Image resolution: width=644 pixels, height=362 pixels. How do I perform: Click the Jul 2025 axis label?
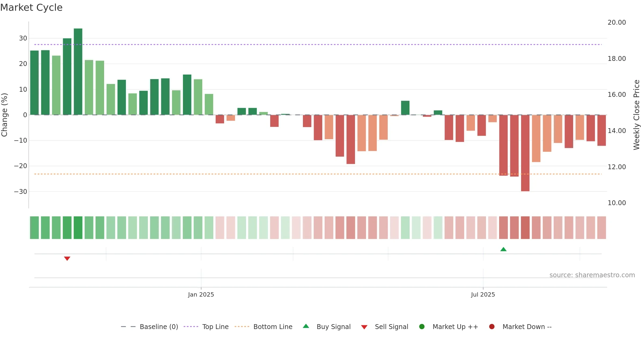(483, 295)
